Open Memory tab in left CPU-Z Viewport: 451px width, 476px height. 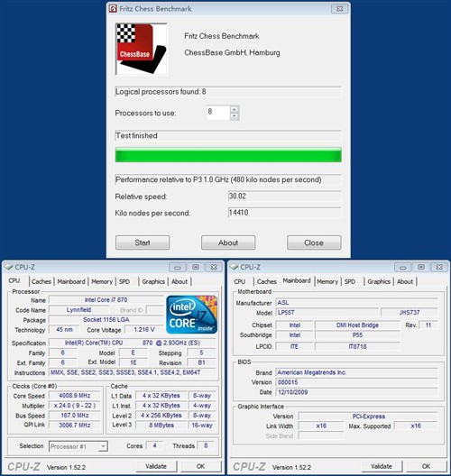102,281
